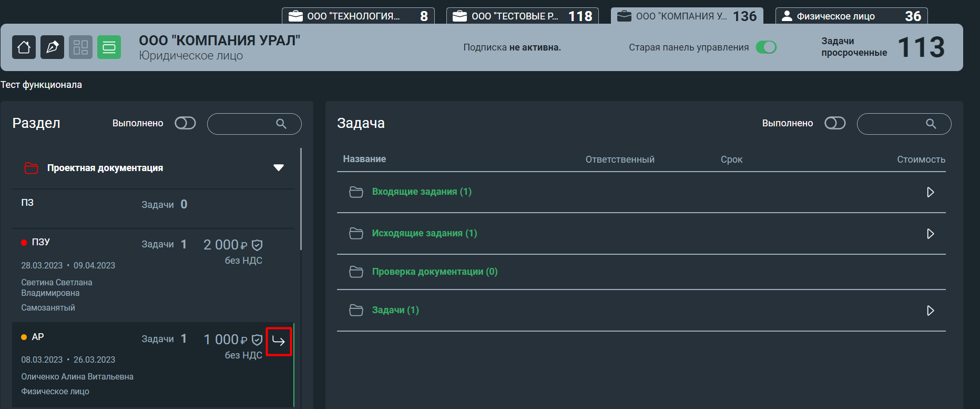Toggle Выполнено switch in Задача panel
Viewport: 980px width, 409px height.
[x=835, y=123]
